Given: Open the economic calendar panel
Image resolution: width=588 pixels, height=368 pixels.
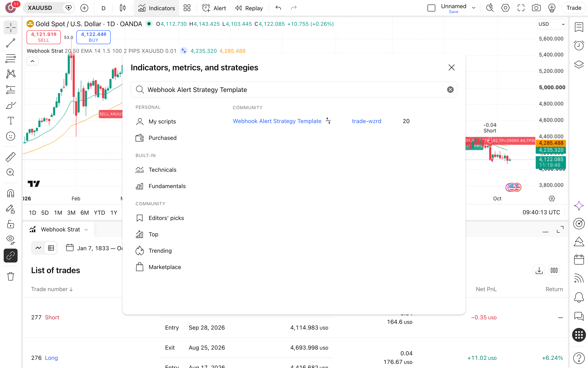Looking at the screenshot, I should point(579,260).
